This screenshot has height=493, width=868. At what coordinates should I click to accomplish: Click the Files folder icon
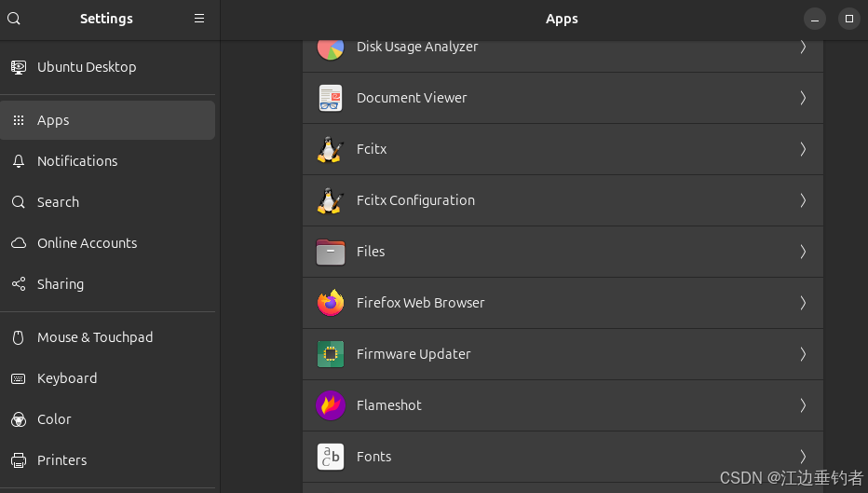click(x=331, y=252)
